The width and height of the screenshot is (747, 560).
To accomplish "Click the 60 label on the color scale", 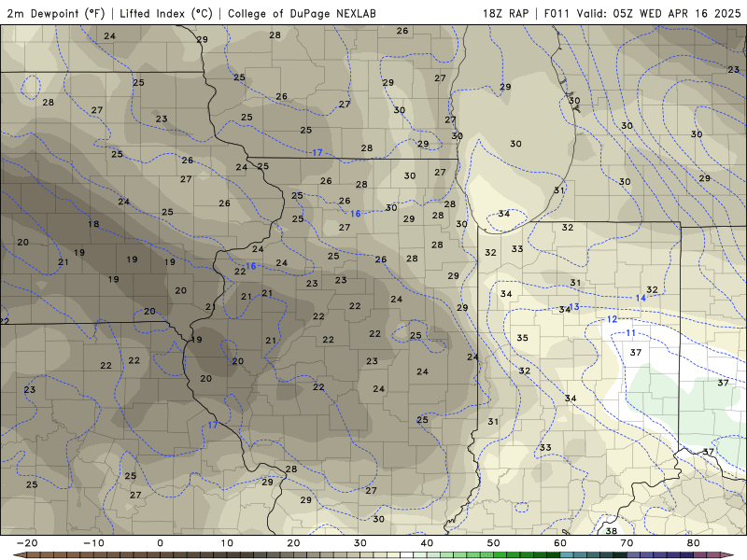I will point(560,543).
